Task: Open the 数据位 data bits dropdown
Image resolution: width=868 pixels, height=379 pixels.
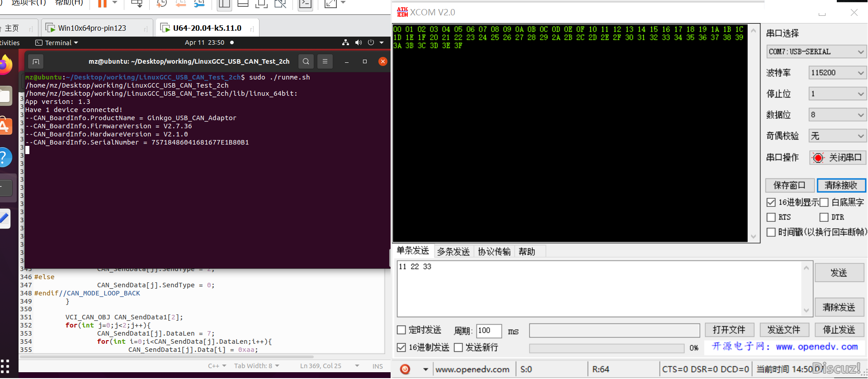Action: pyautogui.click(x=837, y=115)
